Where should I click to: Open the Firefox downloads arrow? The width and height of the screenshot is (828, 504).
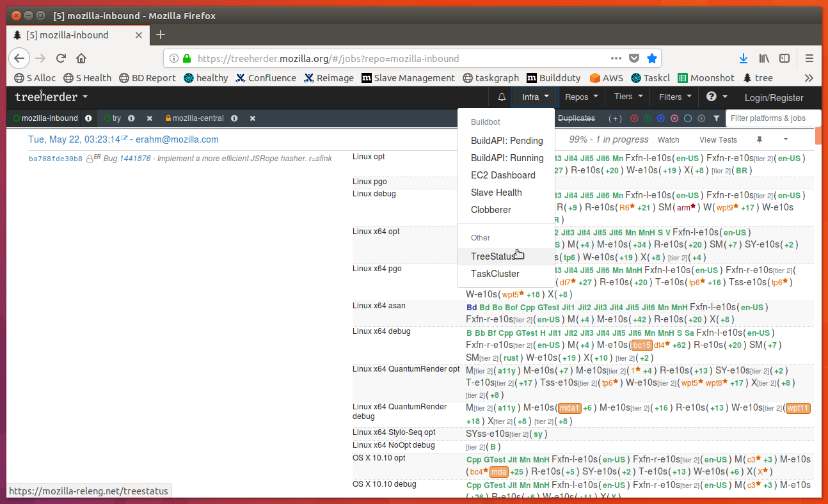743,58
